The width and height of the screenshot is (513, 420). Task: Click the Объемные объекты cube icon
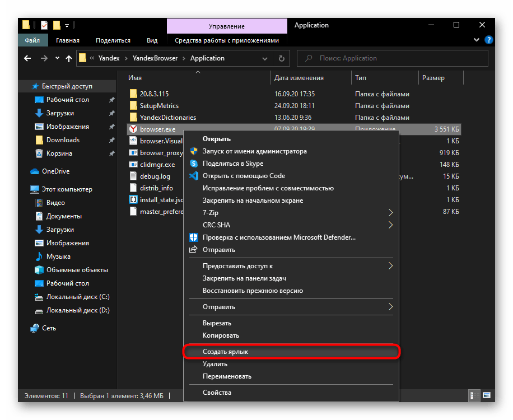point(39,270)
